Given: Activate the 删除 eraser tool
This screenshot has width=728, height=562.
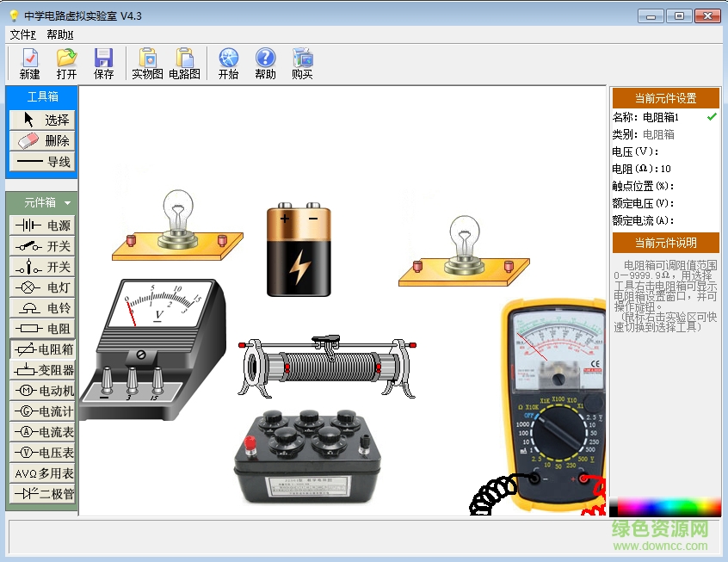Looking at the screenshot, I should [43, 140].
